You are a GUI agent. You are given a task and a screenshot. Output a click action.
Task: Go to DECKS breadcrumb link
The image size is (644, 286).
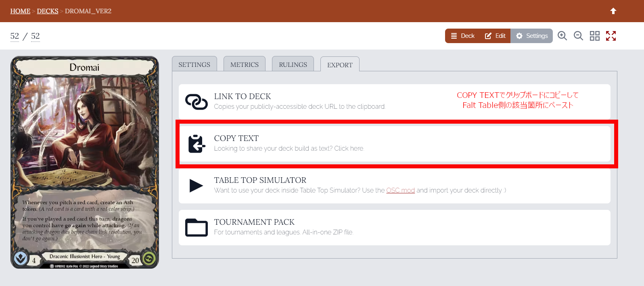48,11
